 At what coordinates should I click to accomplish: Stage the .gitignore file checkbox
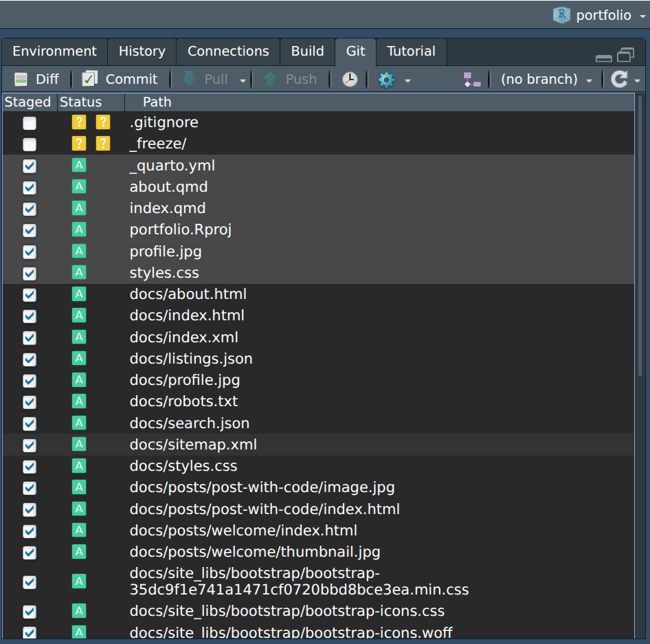pyautogui.click(x=29, y=122)
